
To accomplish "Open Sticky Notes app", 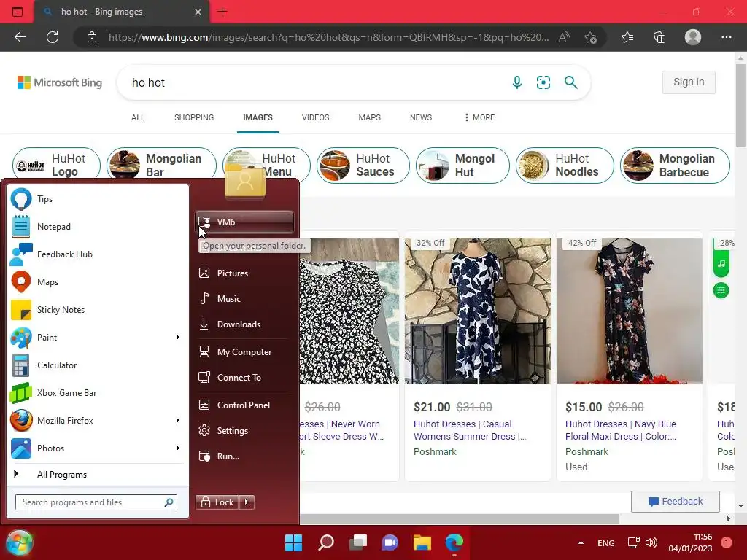I will pos(97,309).
